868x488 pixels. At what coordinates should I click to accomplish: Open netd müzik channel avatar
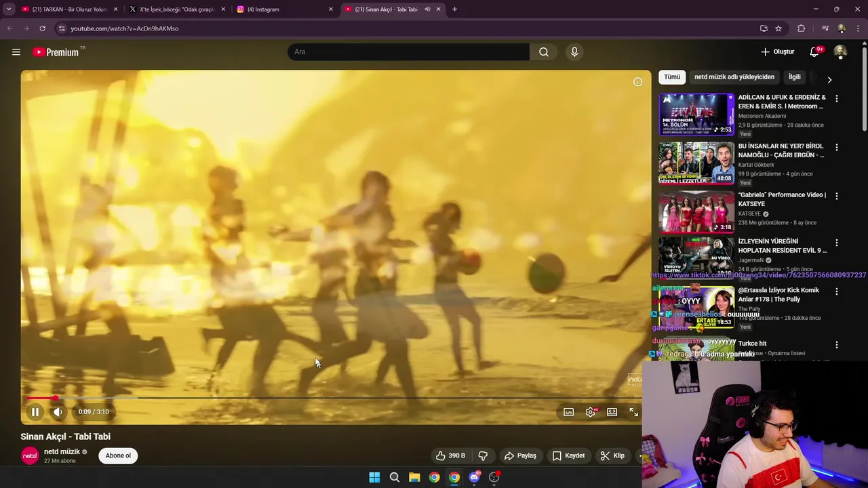click(30, 456)
